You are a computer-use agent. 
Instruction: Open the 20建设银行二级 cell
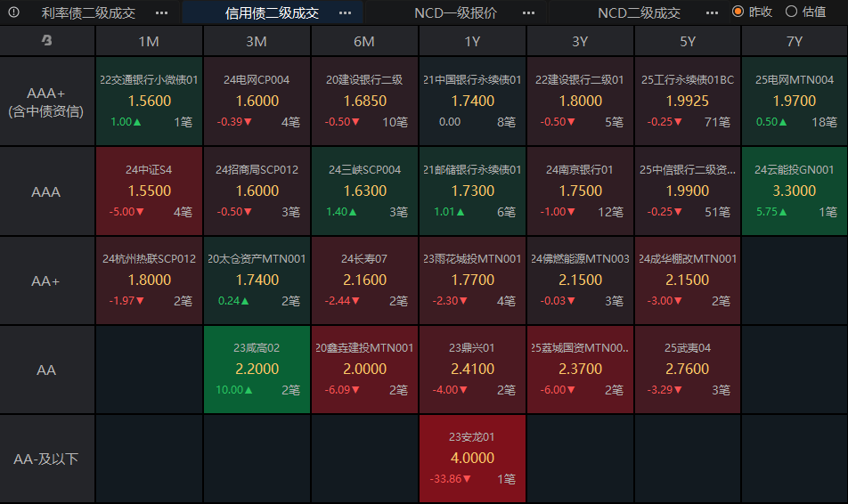pyautogui.click(x=364, y=102)
